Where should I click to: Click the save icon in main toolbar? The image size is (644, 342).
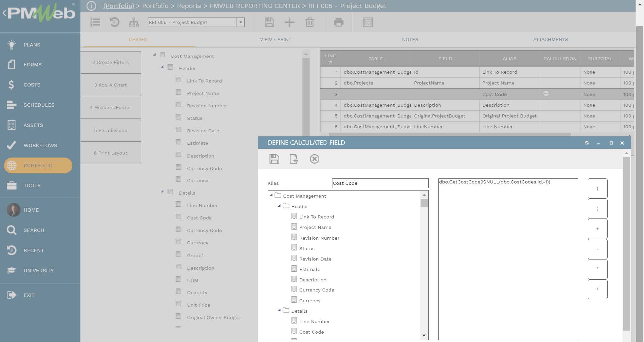pos(269,22)
